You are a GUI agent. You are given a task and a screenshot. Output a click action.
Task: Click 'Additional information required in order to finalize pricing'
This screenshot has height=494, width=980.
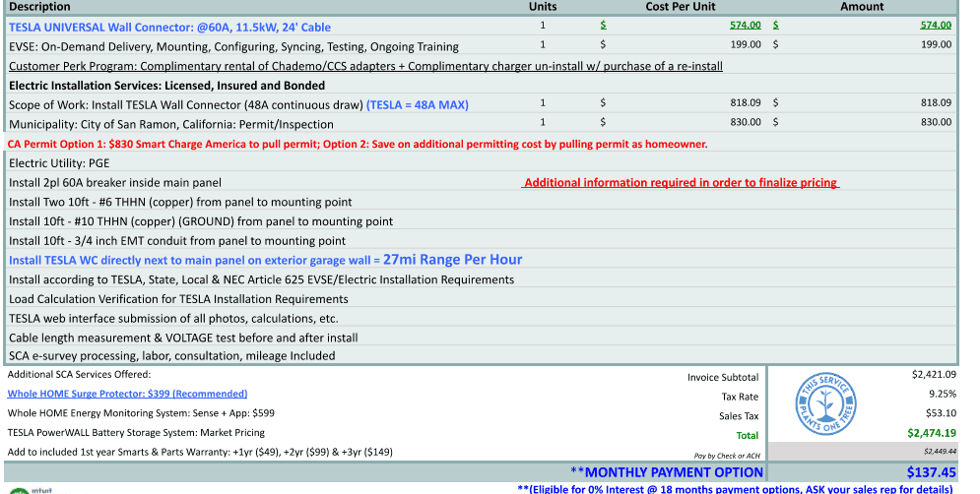click(680, 182)
